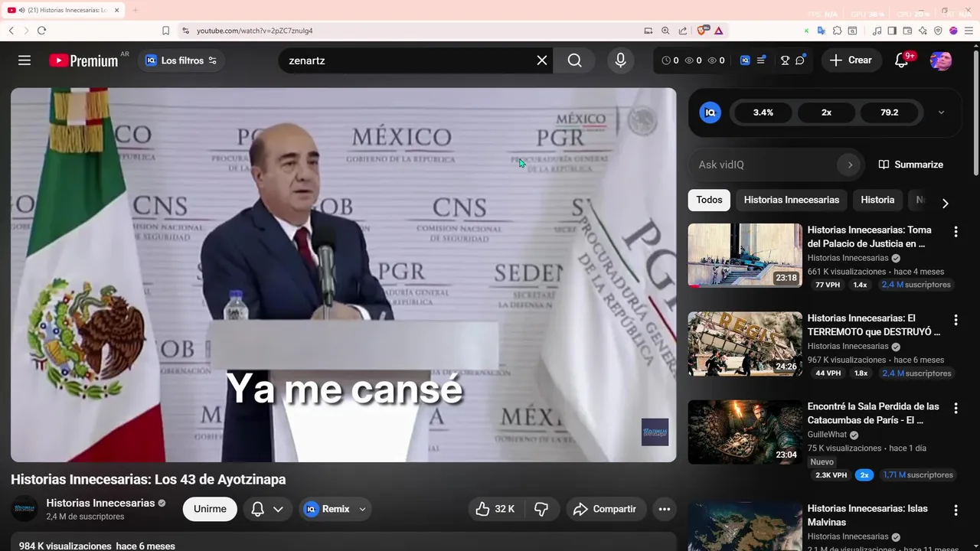The image size is (980, 551).
Task: Click the Brave Rewards triangle icon
Action: pos(719,31)
